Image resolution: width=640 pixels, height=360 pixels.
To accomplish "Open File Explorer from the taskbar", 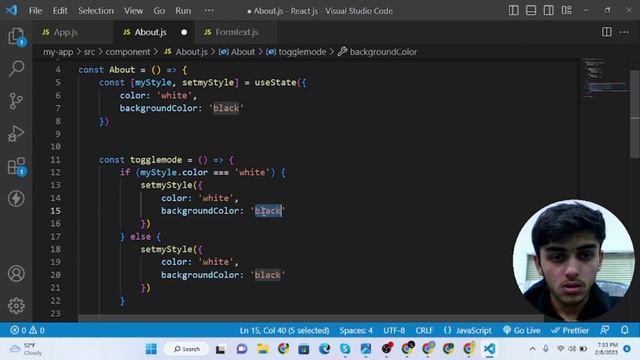I will 262,349.
